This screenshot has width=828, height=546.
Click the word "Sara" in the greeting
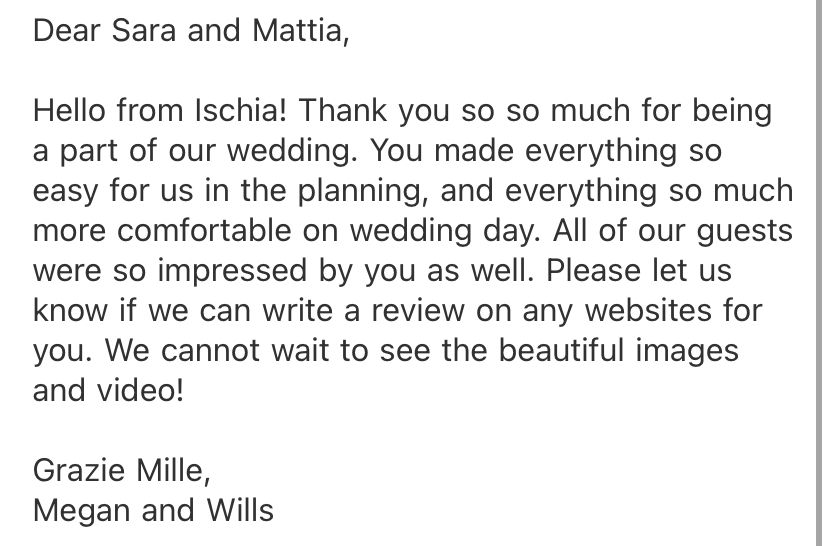[x=144, y=30]
